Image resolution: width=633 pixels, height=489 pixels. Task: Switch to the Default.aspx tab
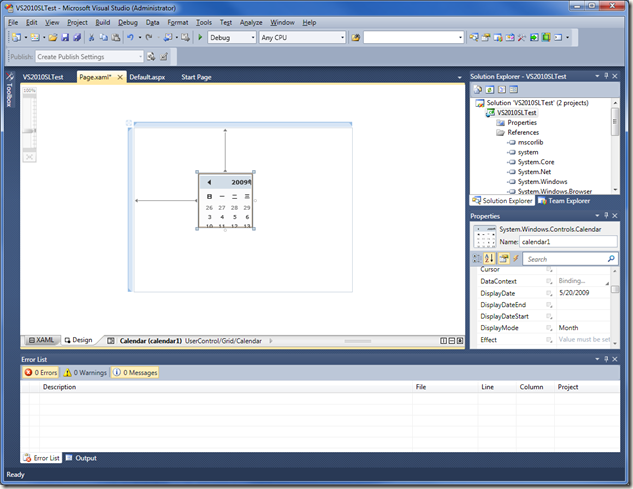tap(147, 77)
